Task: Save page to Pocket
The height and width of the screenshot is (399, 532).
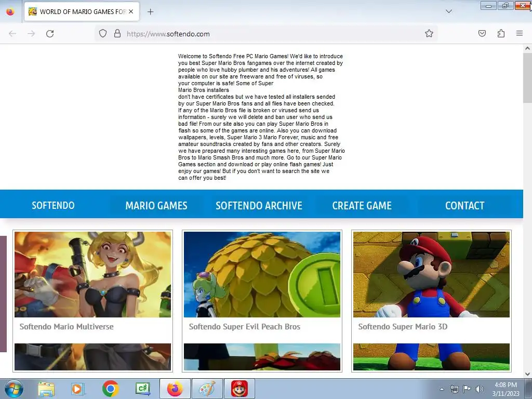Action: (x=482, y=34)
